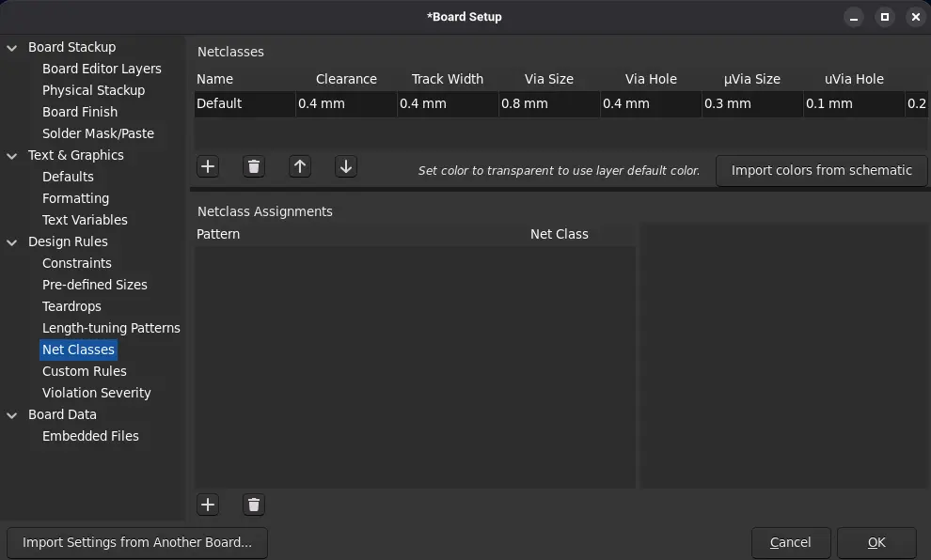Image resolution: width=931 pixels, height=560 pixels.
Task: Confirm settings with the OK button
Action: (x=876, y=543)
